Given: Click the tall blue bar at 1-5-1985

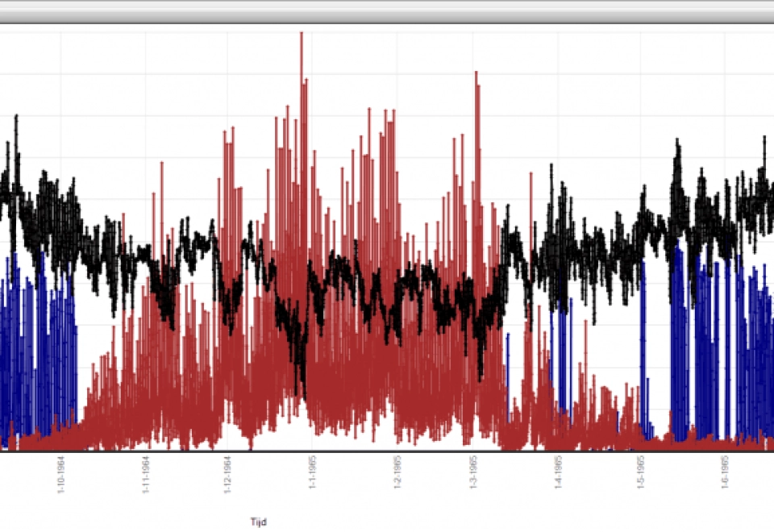Looking at the screenshot, I should (x=643, y=339).
